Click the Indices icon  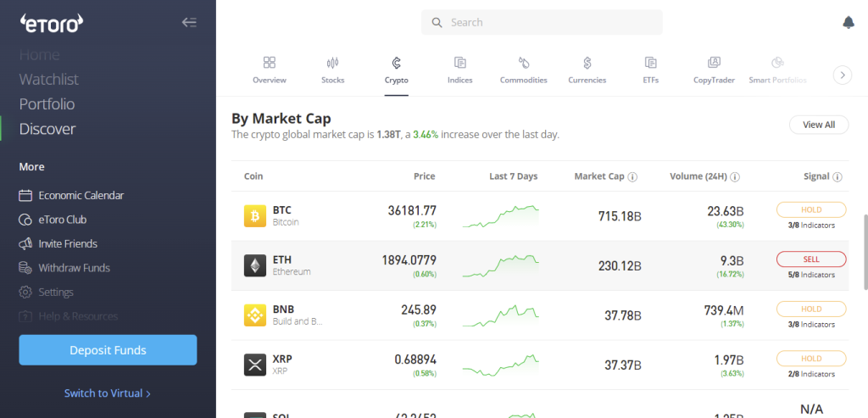[x=460, y=62]
